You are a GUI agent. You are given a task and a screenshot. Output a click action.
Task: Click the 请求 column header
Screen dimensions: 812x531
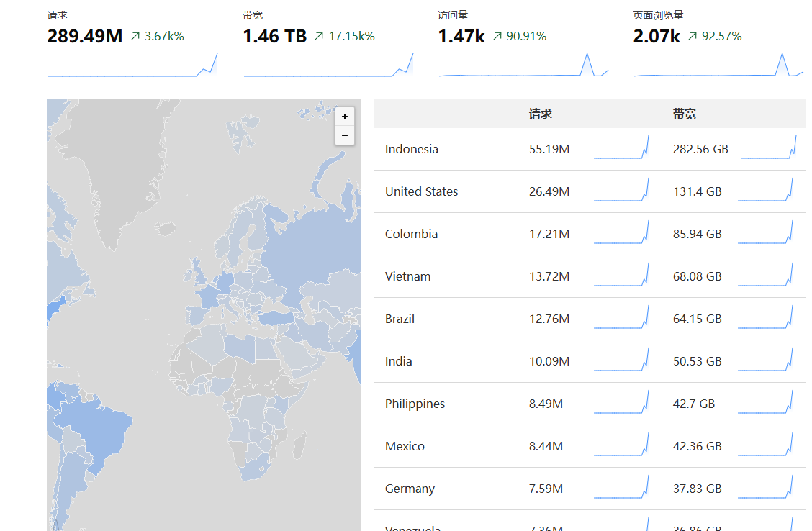(540, 114)
